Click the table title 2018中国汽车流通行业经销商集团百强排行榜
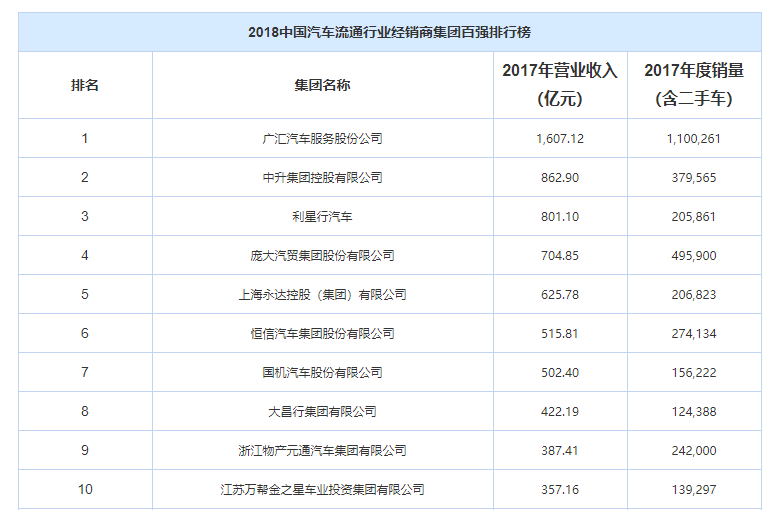The height and width of the screenshot is (510, 781). 390,32
